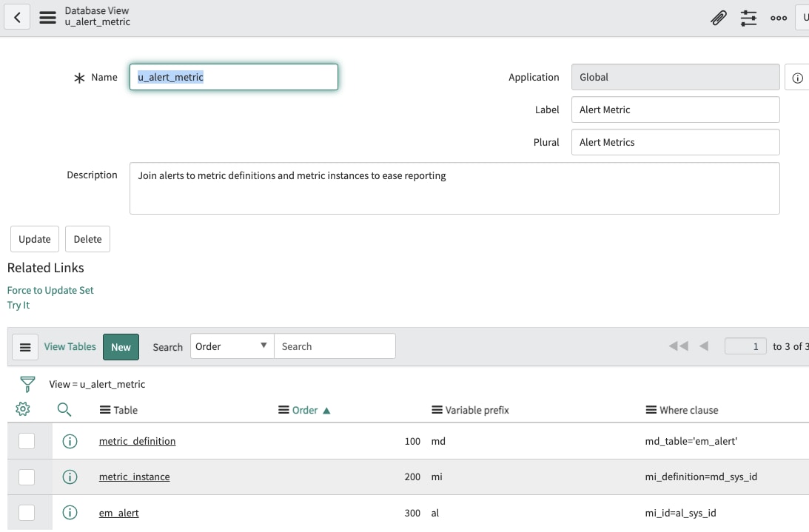This screenshot has width=809, height=532.
Task: Open the list context hamburger menu
Action: tap(24, 346)
